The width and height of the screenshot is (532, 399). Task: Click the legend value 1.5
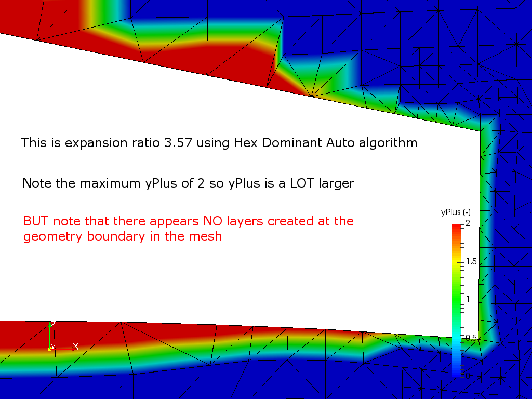(471, 262)
